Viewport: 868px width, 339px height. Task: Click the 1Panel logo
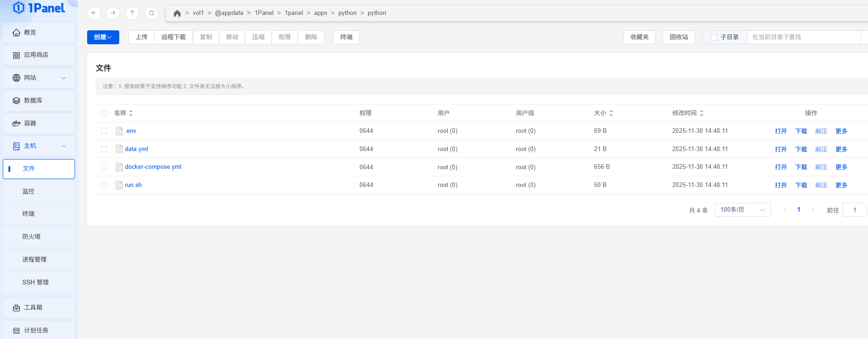pyautogui.click(x=39, y=8)
